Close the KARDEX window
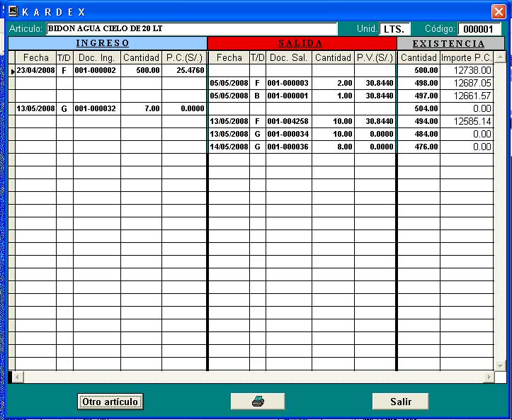The width and height of the screenshot is (512, 420). coord(498,12)
